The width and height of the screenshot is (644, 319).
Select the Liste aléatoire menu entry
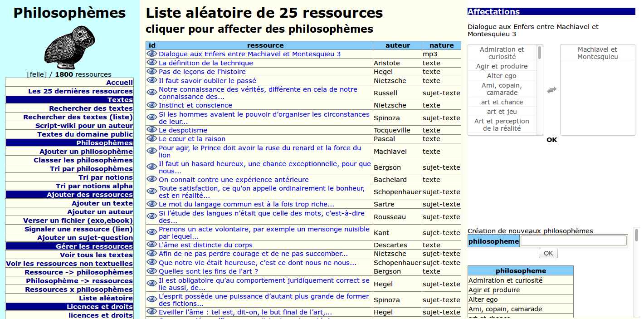[x=106, y=298]
